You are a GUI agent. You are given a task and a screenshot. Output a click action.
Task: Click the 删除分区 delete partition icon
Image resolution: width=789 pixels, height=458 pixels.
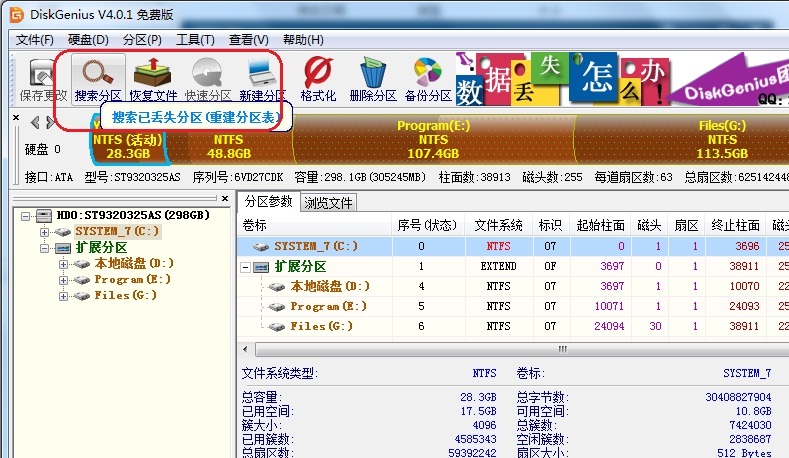click(373, 80)
